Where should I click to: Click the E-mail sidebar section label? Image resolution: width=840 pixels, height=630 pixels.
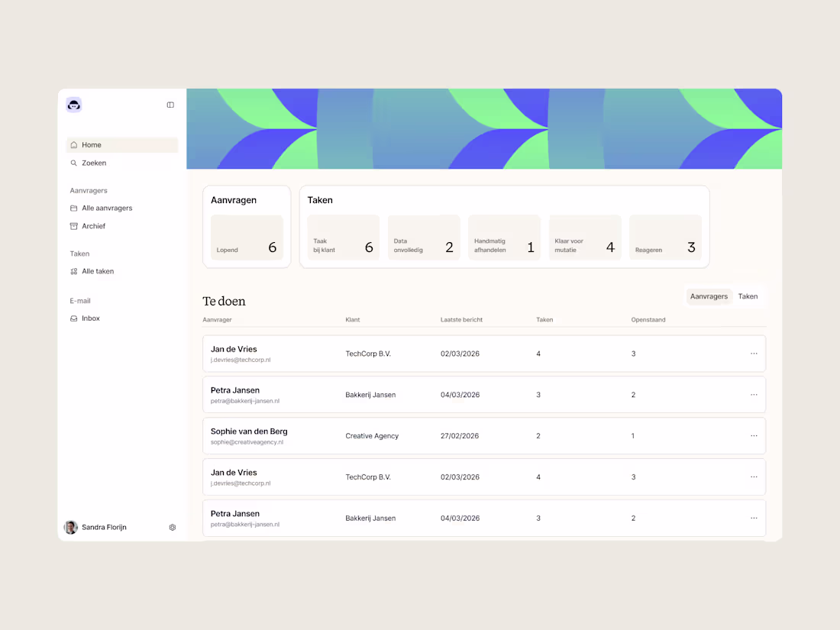pos(80,301)
